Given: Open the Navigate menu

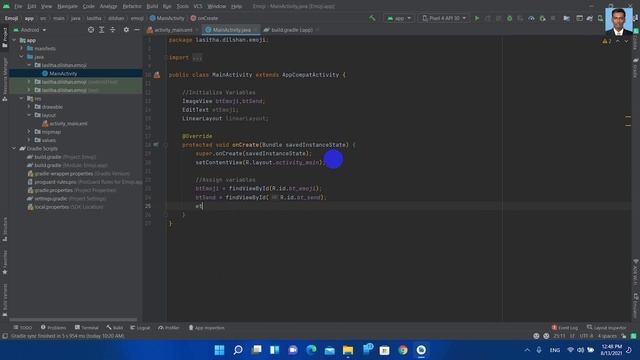Looking at the screenshot, I should (67, 6).
